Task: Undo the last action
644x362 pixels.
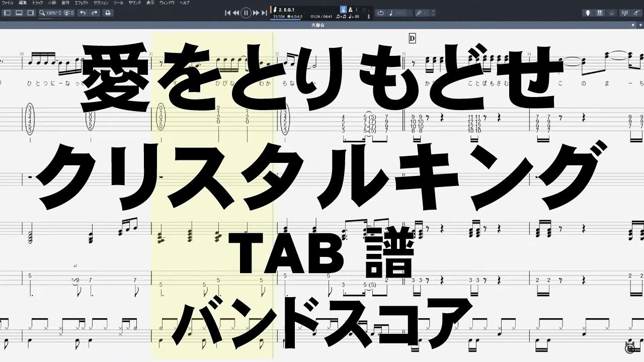Action: [84, 13]
